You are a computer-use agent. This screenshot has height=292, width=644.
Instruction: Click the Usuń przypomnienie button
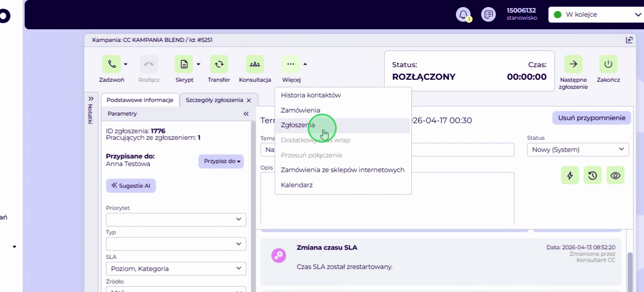pos(591,118)
